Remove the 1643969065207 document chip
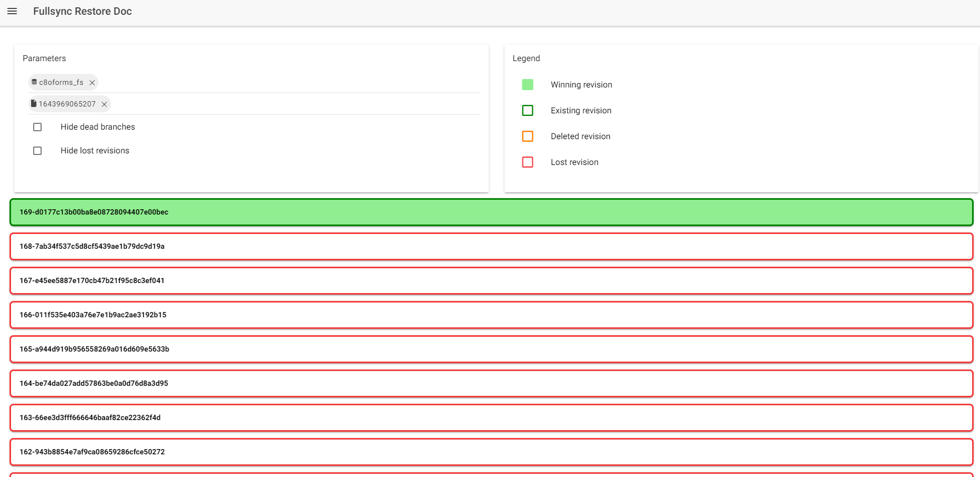Screen dimensions: 980x477 coord(104,104)
